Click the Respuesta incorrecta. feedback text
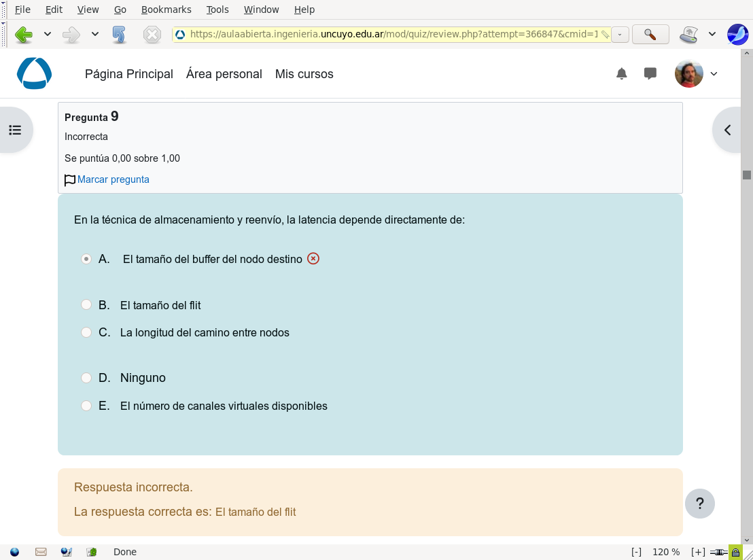This screenshot has height=560, width=753. (133, 487)
